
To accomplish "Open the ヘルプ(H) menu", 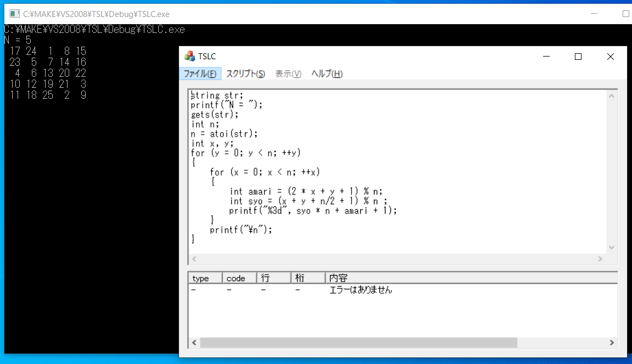I will click(327, 74).
